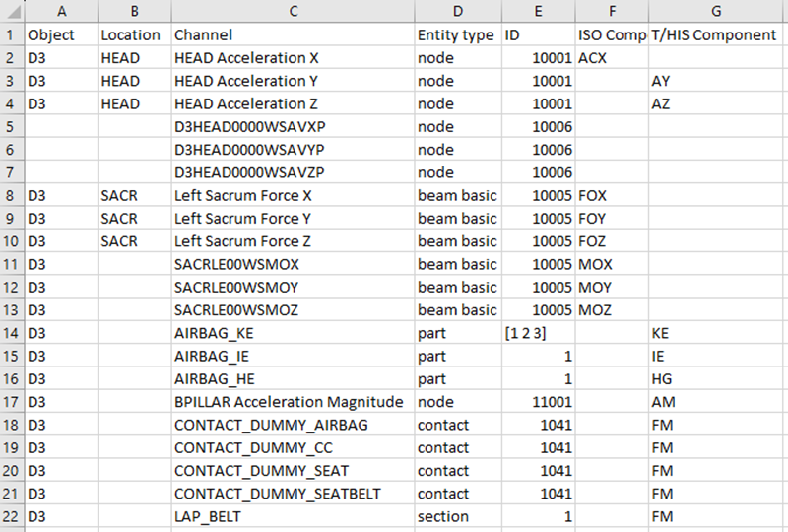Select the 'HG' component cell
The width and height of the screenshot is (788, 532).
click(x=661, y=379)
